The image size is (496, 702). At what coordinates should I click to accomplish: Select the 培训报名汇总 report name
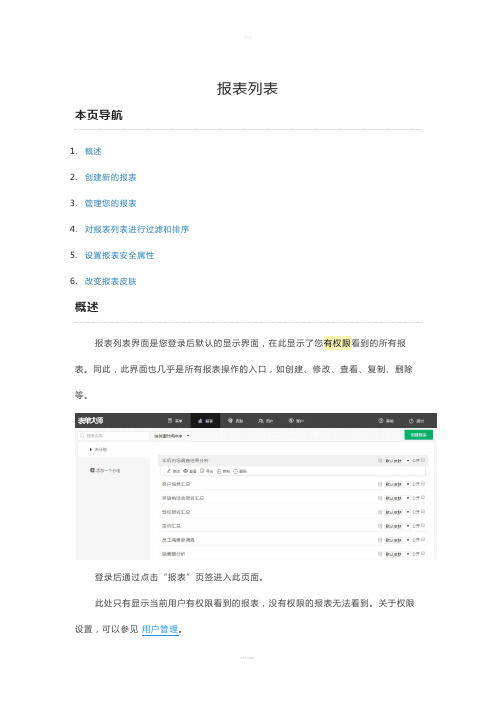[x=176, y=512]
